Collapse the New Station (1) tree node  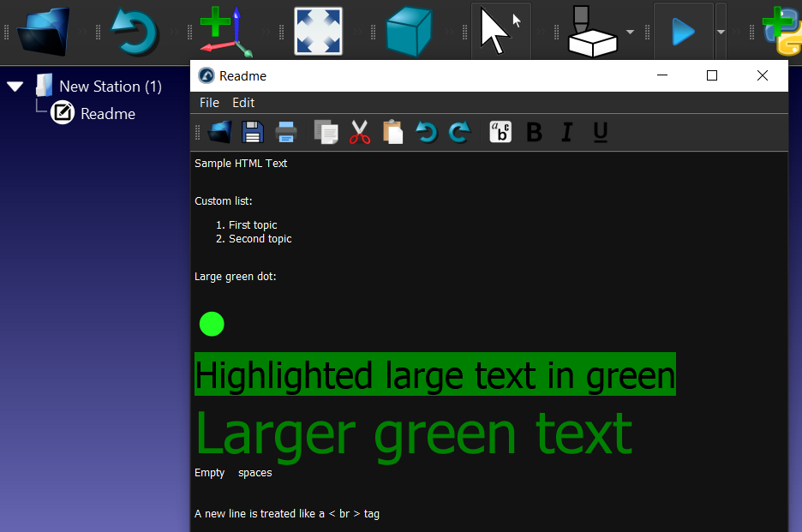pos(15,87)
